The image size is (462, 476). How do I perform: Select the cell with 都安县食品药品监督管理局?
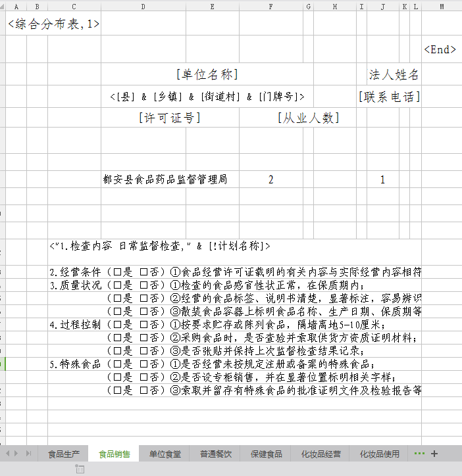tap(165, 179)
